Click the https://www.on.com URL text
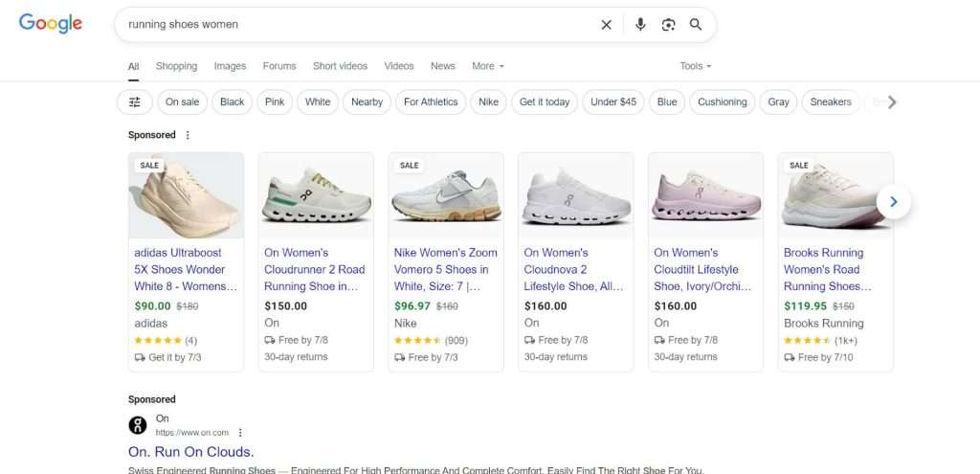 [x=191, y=433]
